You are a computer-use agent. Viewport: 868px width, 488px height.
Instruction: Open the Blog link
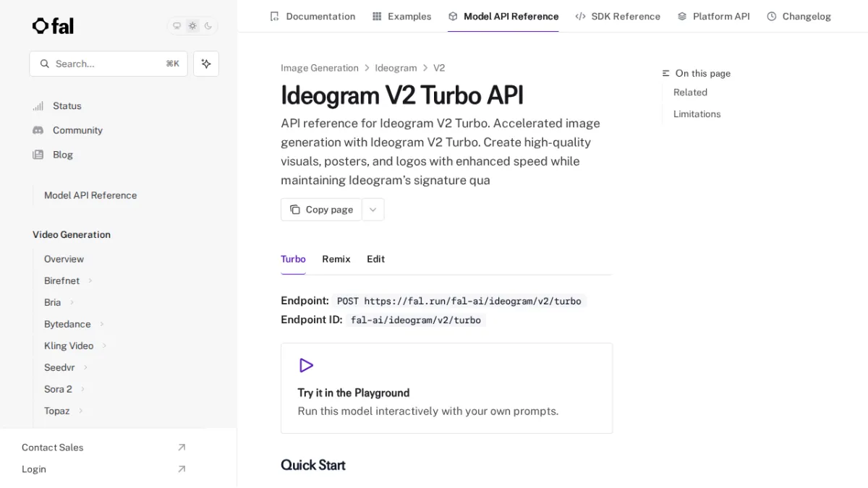click(x=63, y=155)
